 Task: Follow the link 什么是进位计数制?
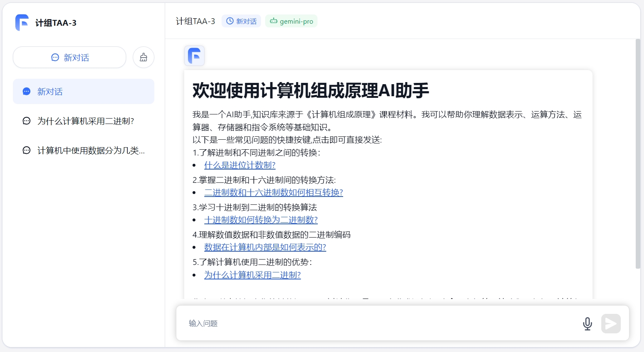(x=239, y=165)
